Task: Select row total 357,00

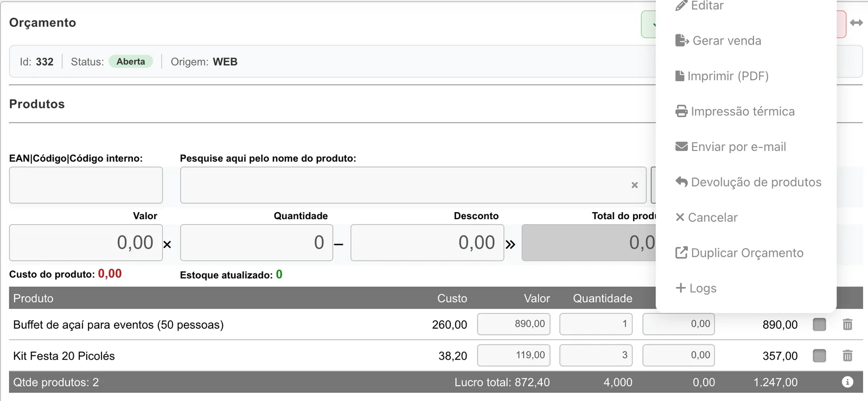Action: [x=780, y=356]
